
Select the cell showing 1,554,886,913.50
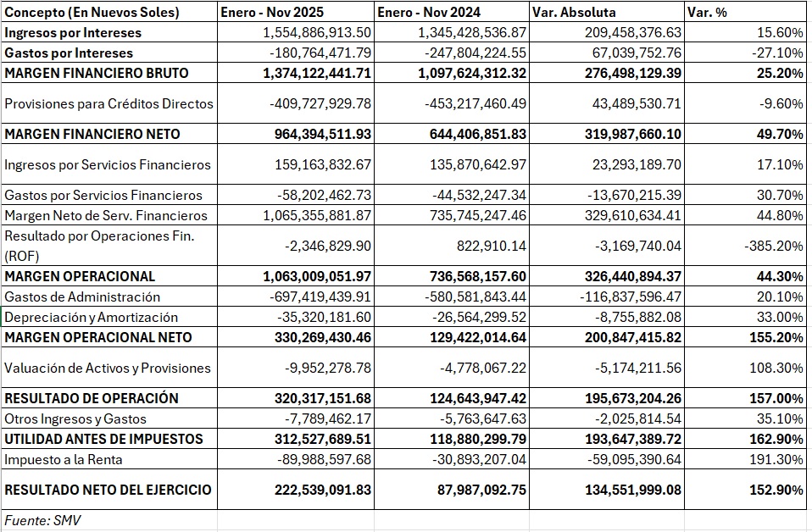pos(296,32)
